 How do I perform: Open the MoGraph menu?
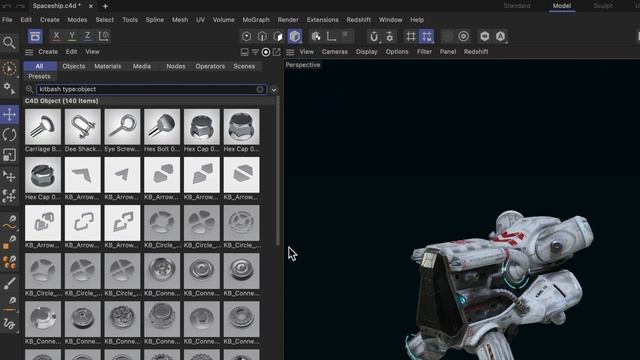point(256,20)
